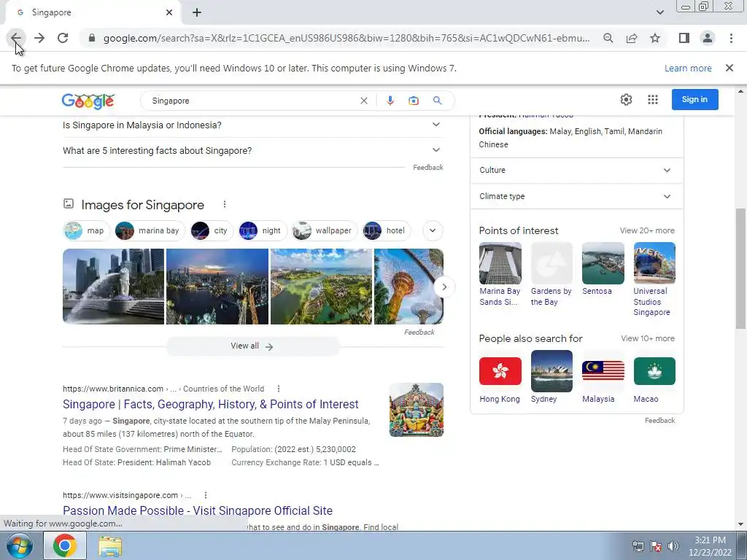Viewport: 747px width, 560px height.
Task: Open the Windows Start button
Action: pyautogui.click(x=19, y=545)
